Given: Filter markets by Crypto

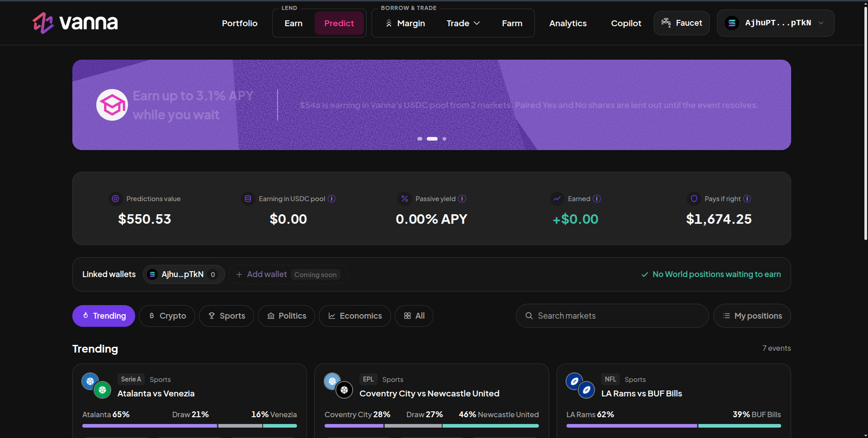Looking at the screenshot, I should point(167,316).
